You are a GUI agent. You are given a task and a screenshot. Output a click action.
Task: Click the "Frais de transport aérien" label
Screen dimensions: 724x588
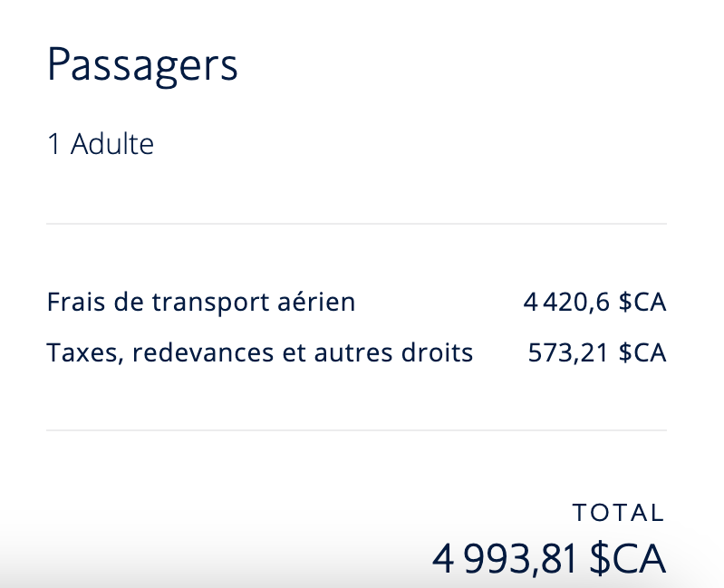pos(200,302)
